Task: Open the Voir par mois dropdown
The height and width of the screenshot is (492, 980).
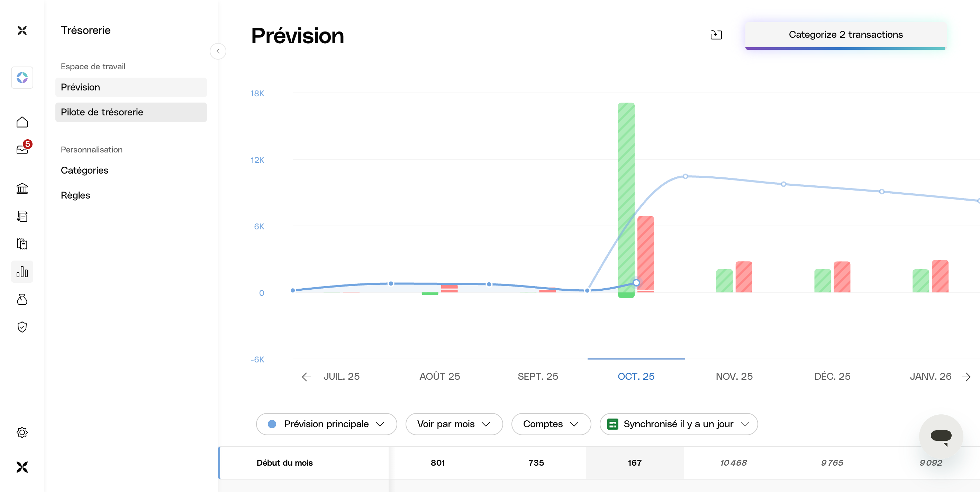Action: pyautogui.click(x=454, y=424)
